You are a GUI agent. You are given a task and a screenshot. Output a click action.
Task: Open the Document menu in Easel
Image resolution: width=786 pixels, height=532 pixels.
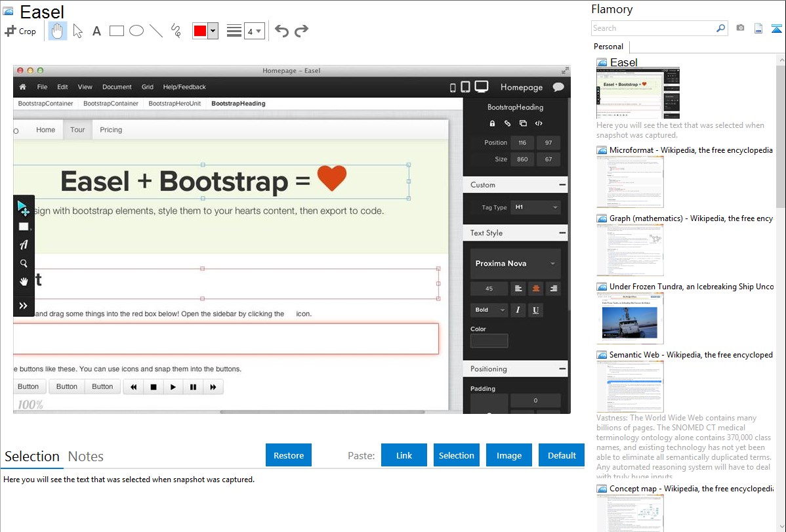point(117,87)
